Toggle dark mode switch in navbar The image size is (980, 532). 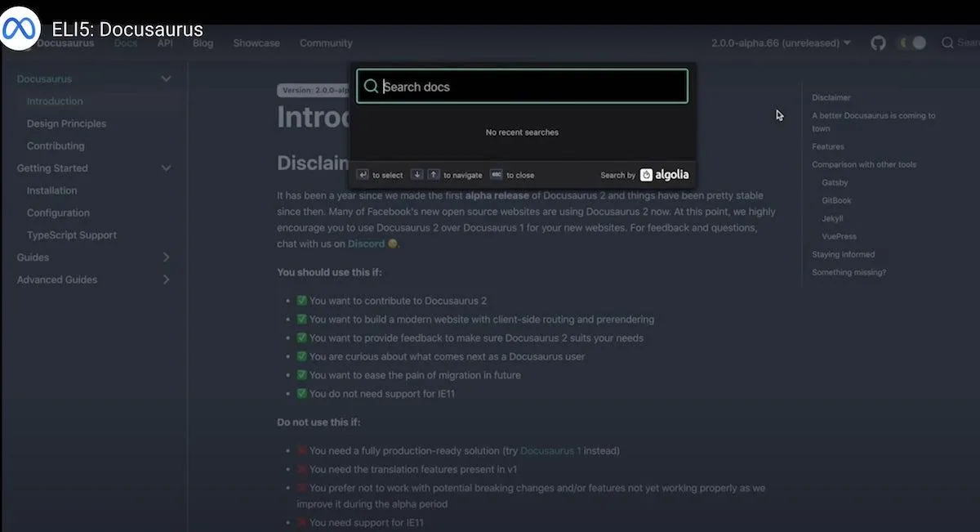pyautogui.click(x=912, y=43)
